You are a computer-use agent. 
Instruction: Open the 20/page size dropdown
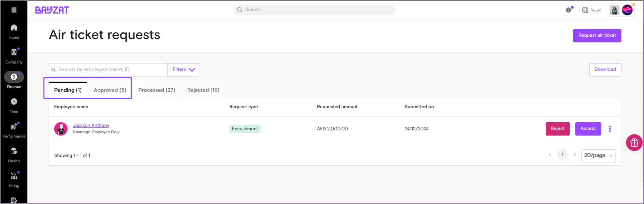pos(598,155)
